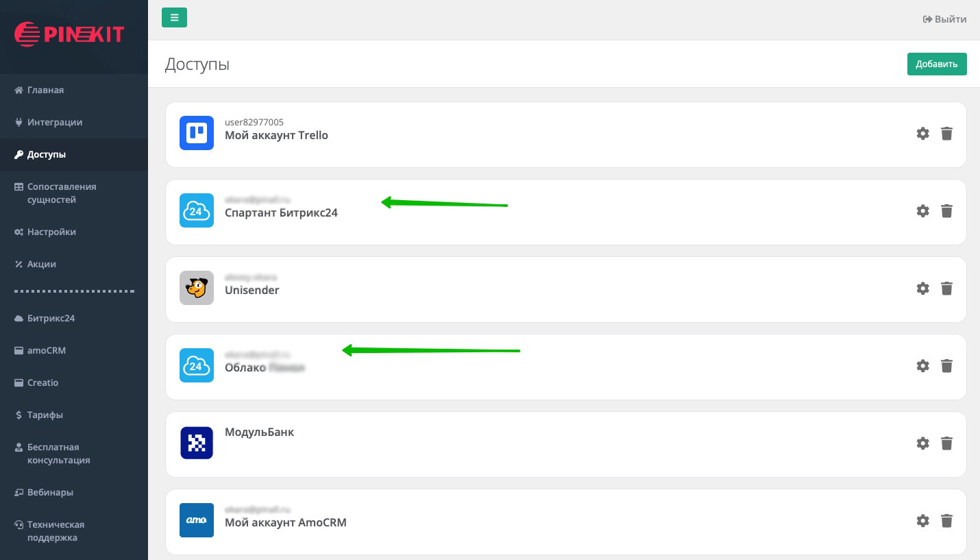Open Интеграции section in sidebar
This screenshot has height=560, width=980.
point(54,122)
